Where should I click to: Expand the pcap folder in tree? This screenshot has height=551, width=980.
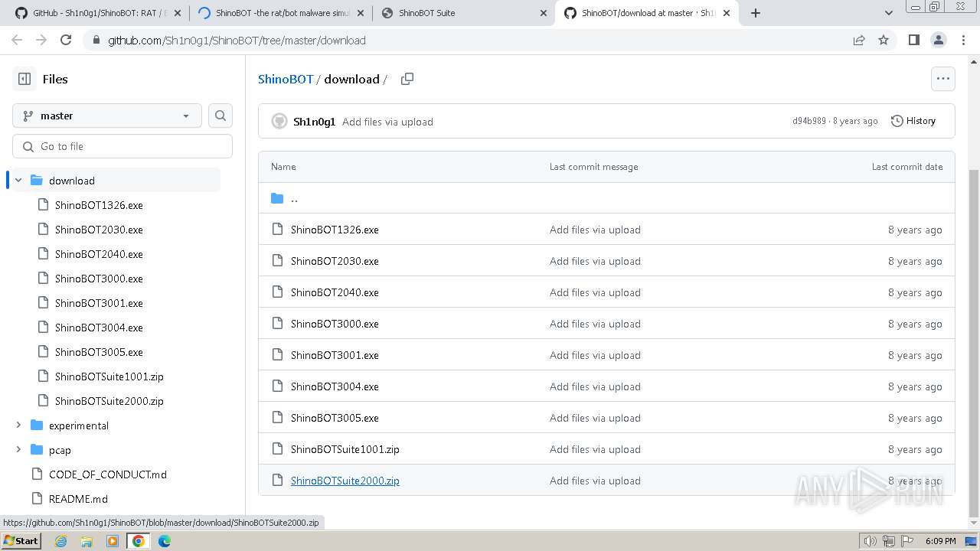18,450
